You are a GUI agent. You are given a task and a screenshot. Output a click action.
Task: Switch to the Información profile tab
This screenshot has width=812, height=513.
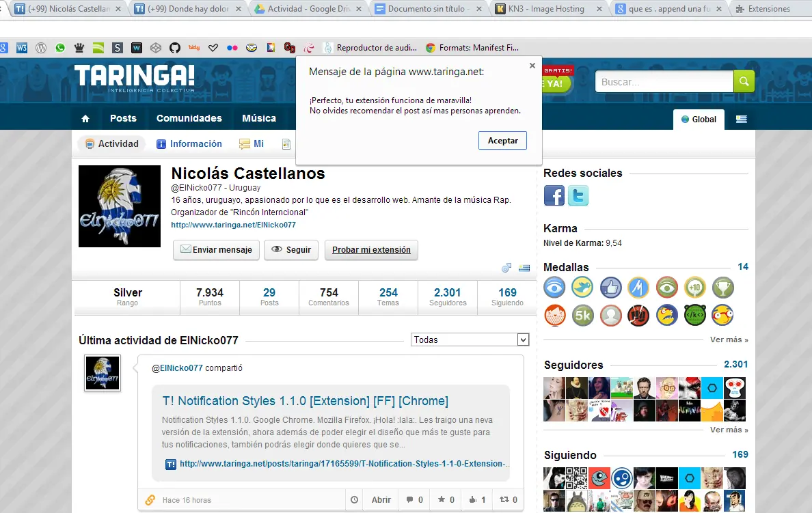tap(189, 144)
